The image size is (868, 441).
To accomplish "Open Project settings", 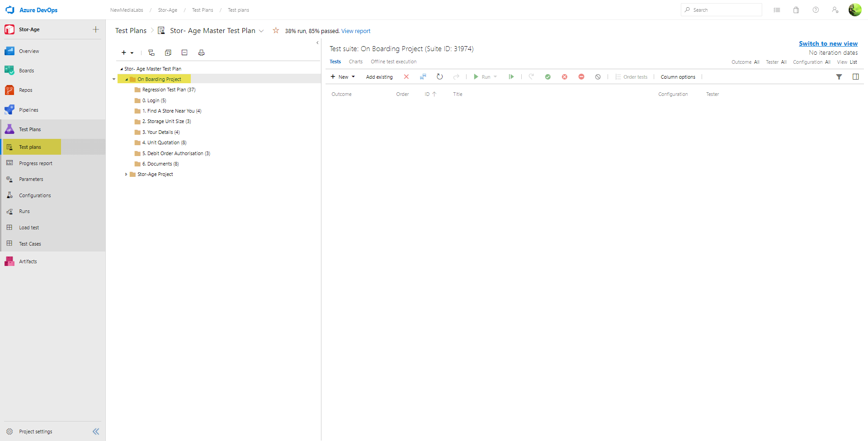I will coord(36,432).
